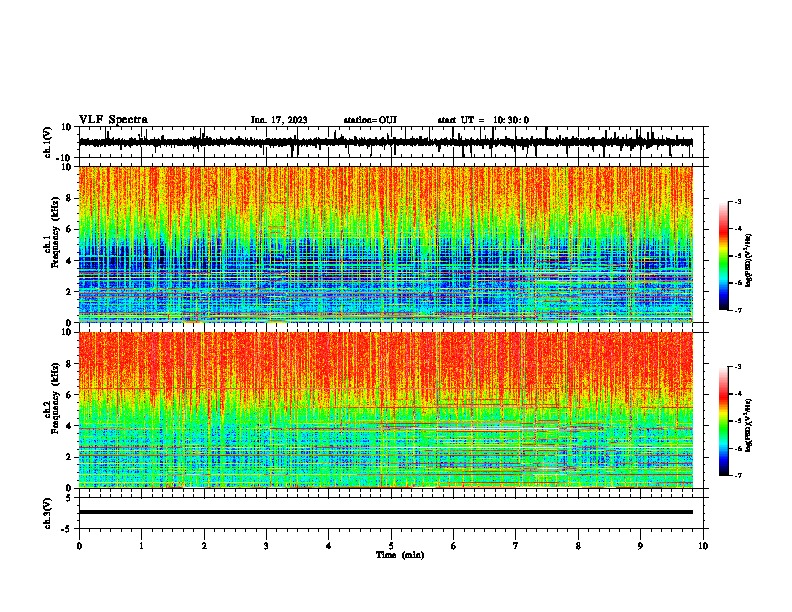The height and width of the screenshot is (612, 792).
Task: Click the "station=OUI" header label
Action: [370, 120]
